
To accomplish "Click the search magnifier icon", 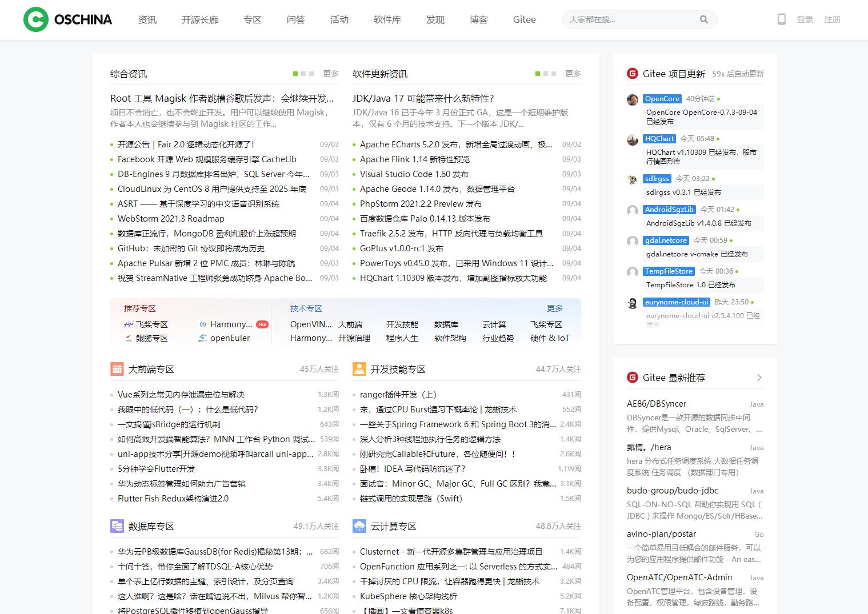I will point(704,19).
